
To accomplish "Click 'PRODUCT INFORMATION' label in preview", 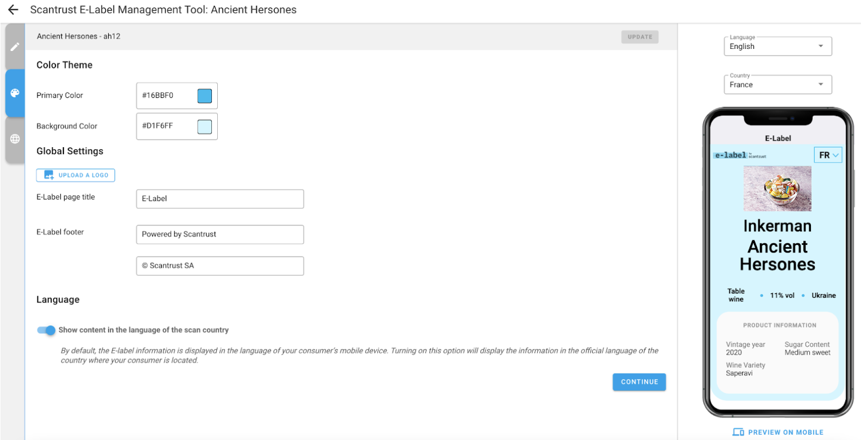I will [779, 325].
